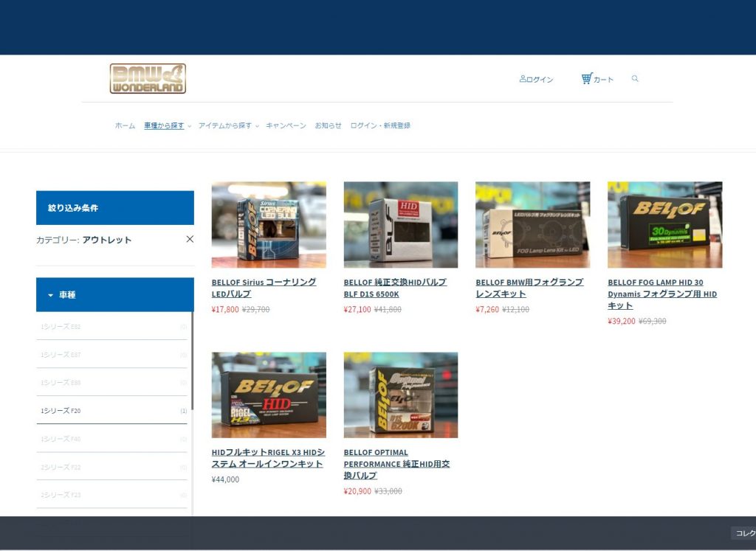
Task: Open BLF D1S 6500K HID bulb image
Action: click(401, 224)
